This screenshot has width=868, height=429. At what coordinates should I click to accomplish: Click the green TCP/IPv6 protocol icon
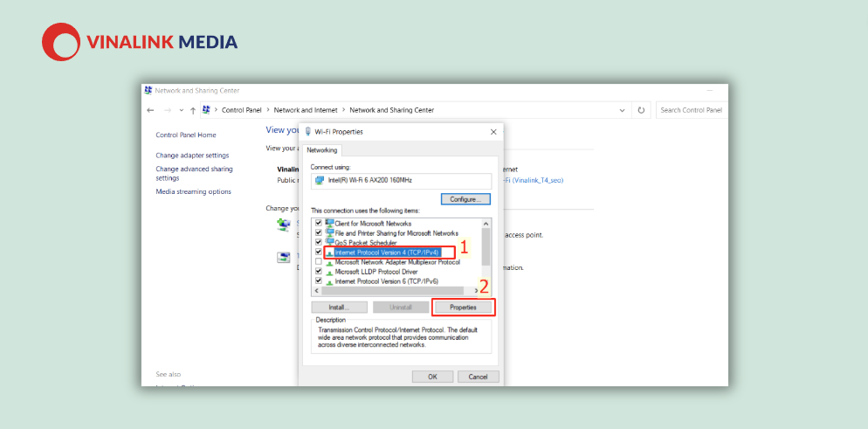[329, 282]
